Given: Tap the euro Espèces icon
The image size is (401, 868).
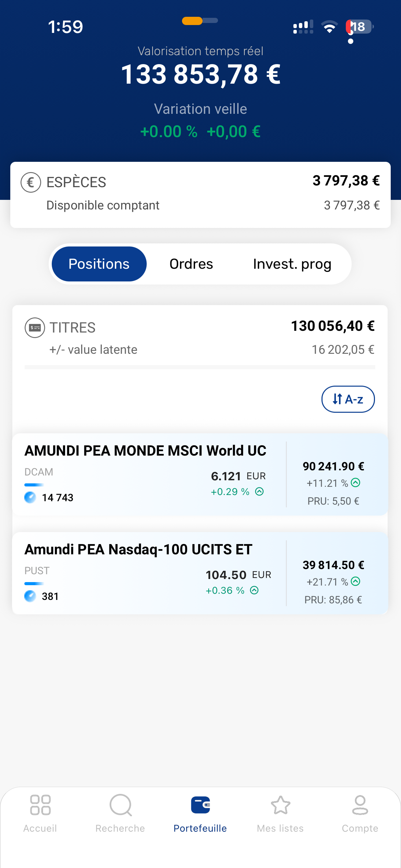Looking at the screenshot, I should click(31, 182).
